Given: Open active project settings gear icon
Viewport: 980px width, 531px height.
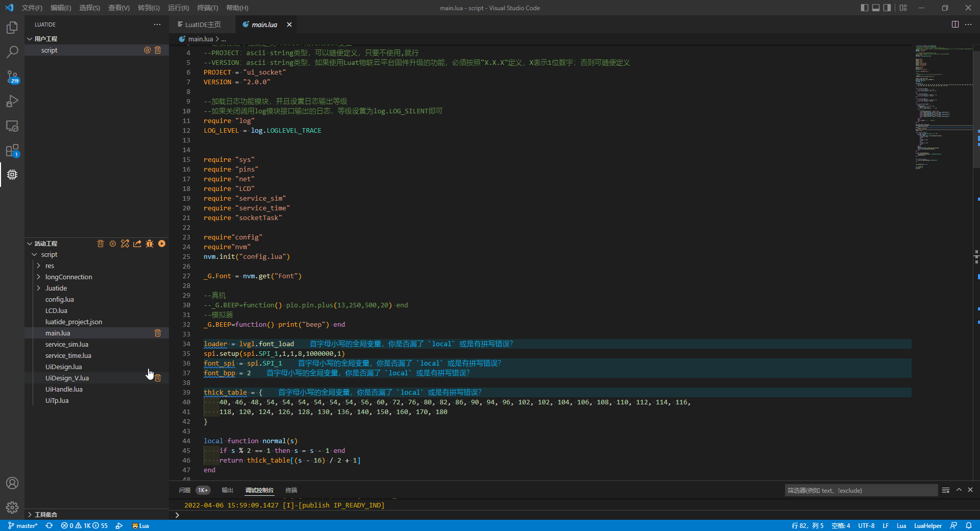Looking at the screenshot, I should click(x=113, y=244).
